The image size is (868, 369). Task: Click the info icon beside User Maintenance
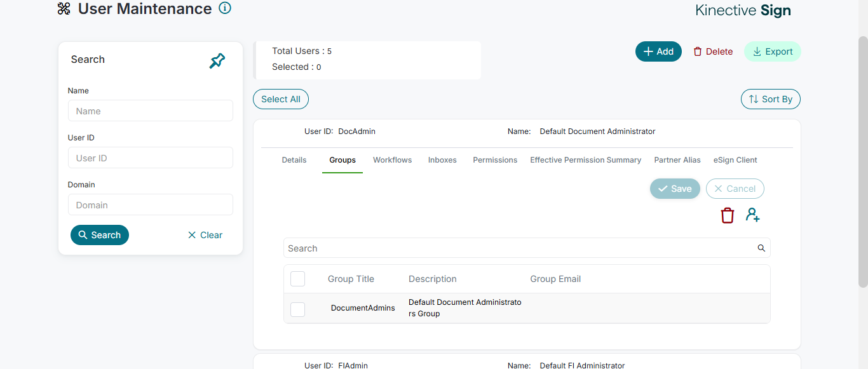(225, 8)
